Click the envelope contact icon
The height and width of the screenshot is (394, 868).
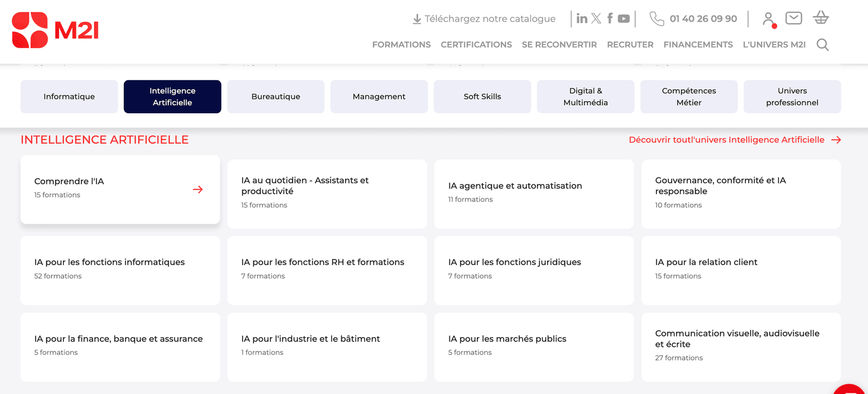click(794, 18)
